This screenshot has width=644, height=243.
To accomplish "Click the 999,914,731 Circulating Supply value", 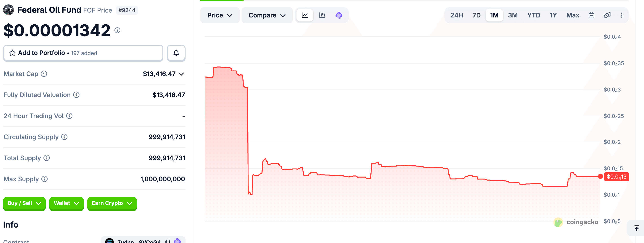I will [x=167, y=137].
